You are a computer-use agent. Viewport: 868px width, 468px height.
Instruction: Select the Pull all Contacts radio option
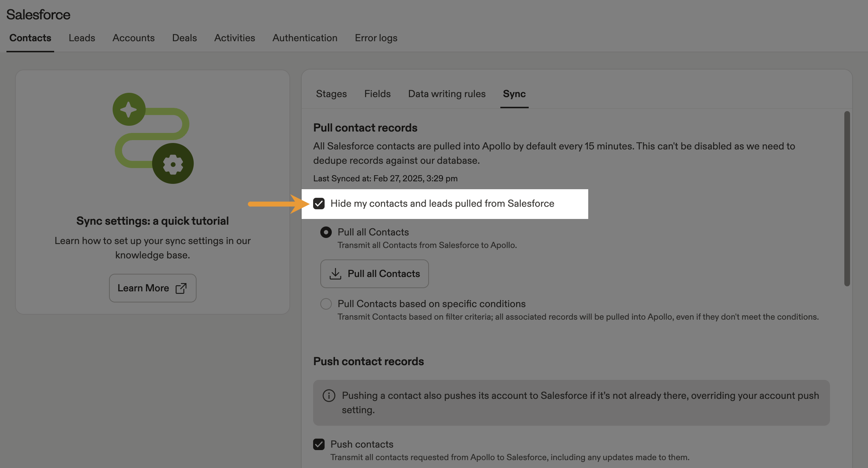coord(326,232)
